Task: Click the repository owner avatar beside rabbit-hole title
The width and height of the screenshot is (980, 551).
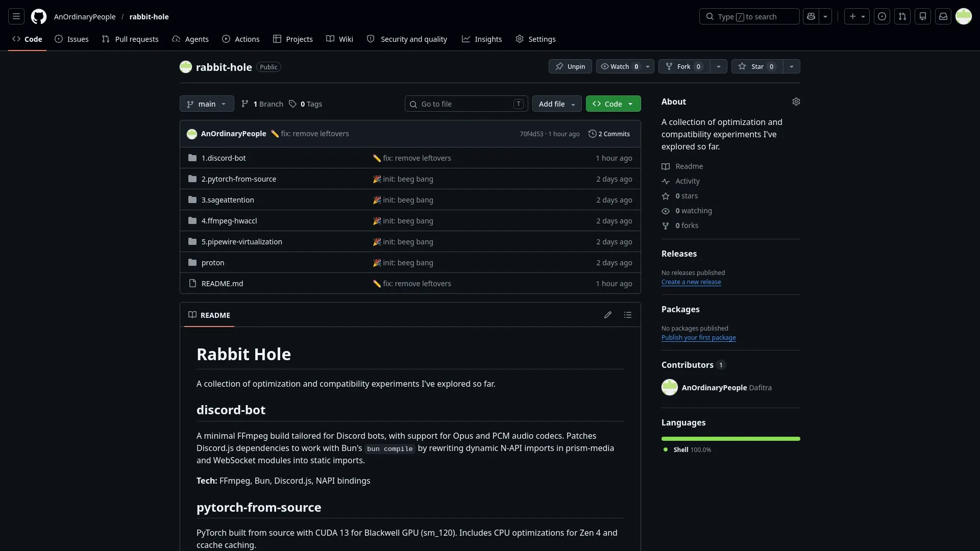Action: coord(186,67)
